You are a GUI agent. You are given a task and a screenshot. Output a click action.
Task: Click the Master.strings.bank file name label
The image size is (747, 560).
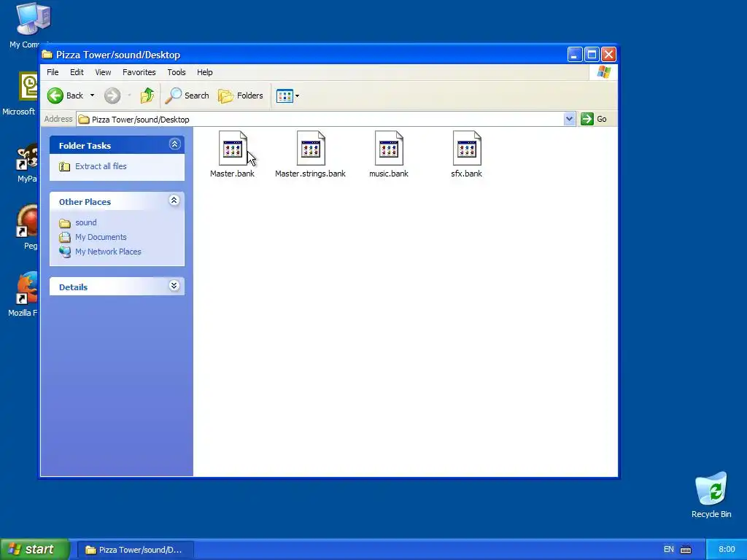(311, 174)
